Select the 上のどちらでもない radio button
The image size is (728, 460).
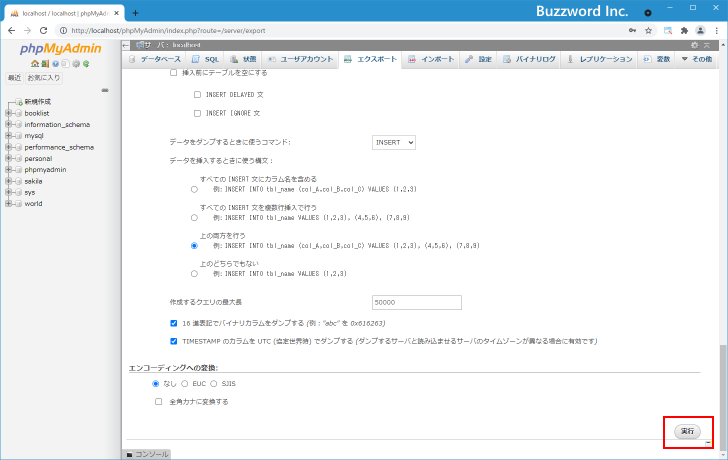click(x=194, y=274)
